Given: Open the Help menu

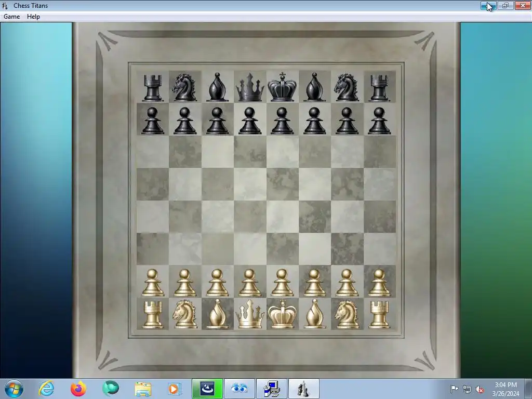Looking at the screenshot, I should click(x=33, y=16).
